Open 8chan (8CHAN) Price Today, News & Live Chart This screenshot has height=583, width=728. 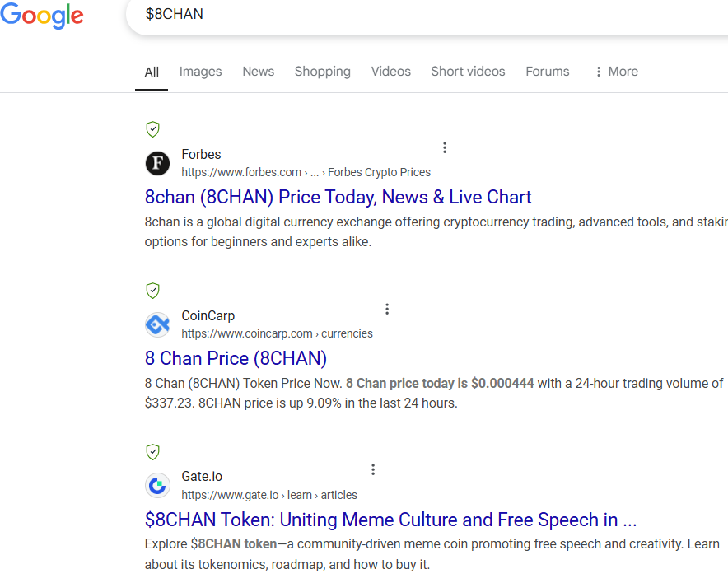(338, 197)
